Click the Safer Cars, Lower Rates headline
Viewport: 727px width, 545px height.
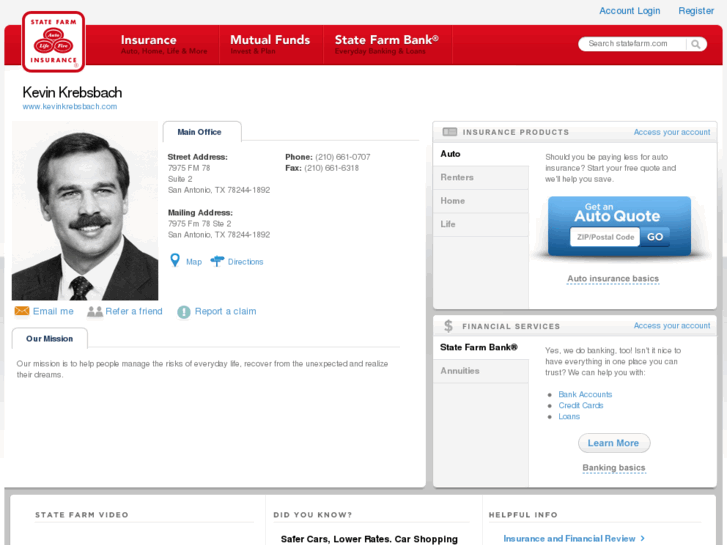pos(369,539)
